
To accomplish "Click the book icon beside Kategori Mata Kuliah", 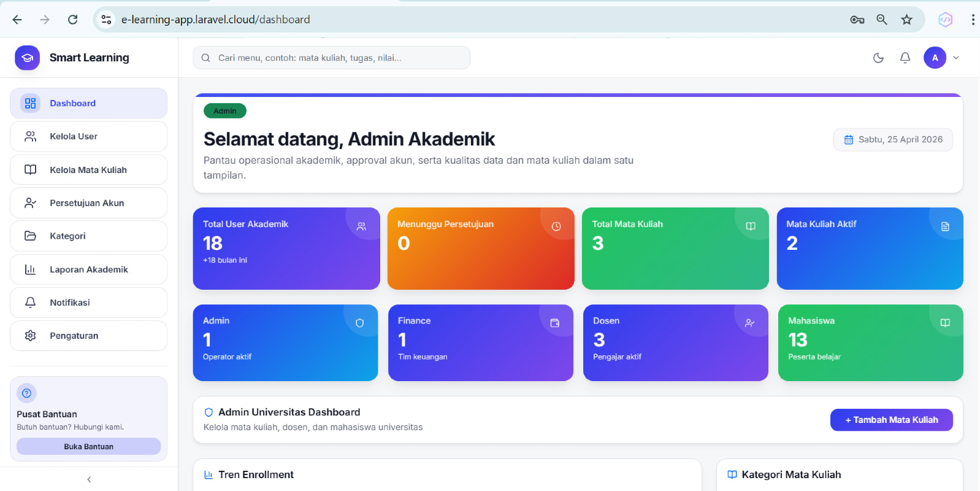I will click(x=732, y=474).
